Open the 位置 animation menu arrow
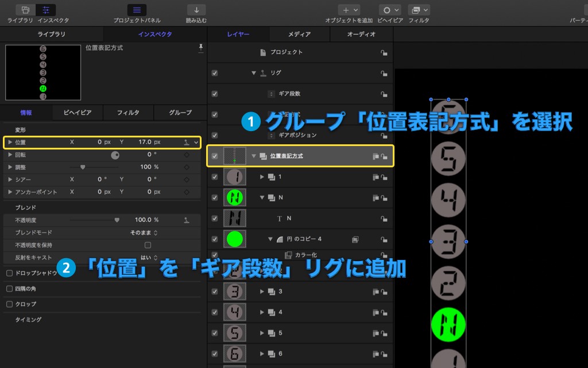This screenshot has height=368, width=588. [196, 143]
